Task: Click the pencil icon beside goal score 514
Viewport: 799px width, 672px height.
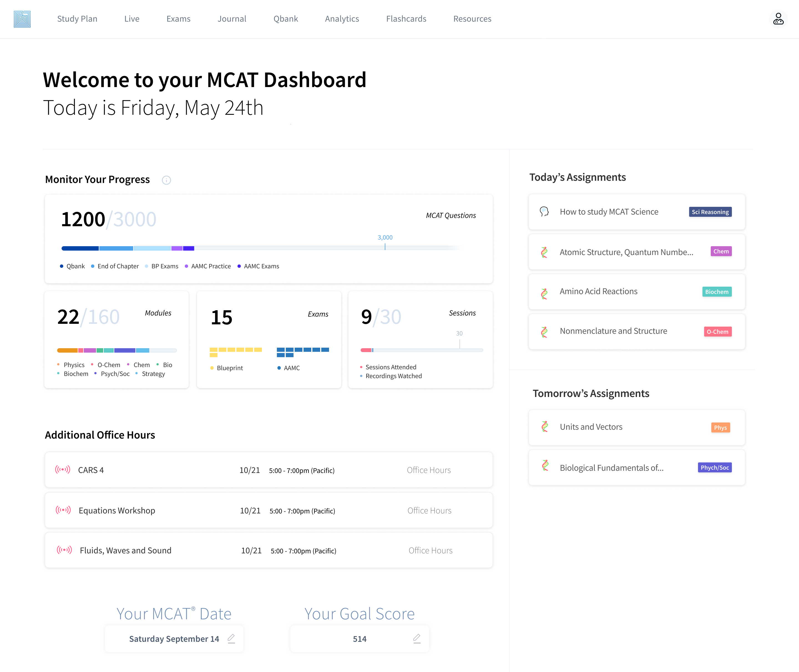Action: coord(417,638)
